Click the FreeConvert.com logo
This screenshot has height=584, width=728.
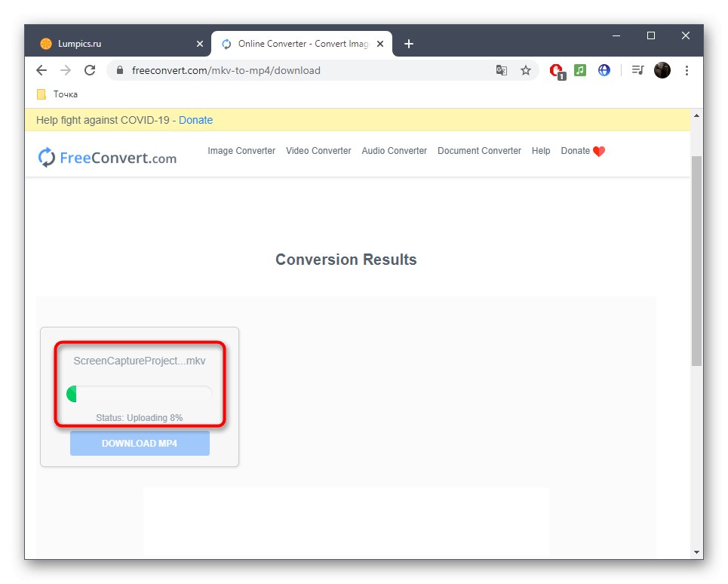coord(106,156)
